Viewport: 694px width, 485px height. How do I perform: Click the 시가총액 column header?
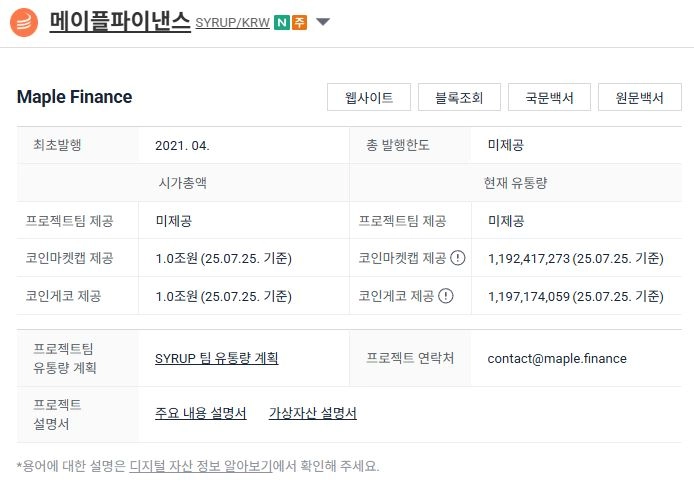183,183
